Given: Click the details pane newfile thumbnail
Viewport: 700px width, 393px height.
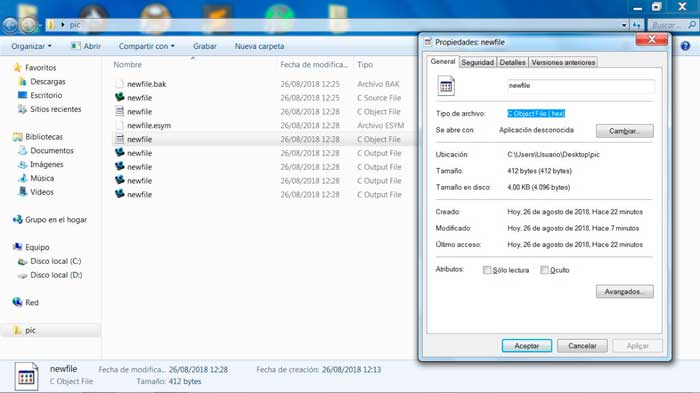Looking at the screenshot, I should [x=26, y=376].
